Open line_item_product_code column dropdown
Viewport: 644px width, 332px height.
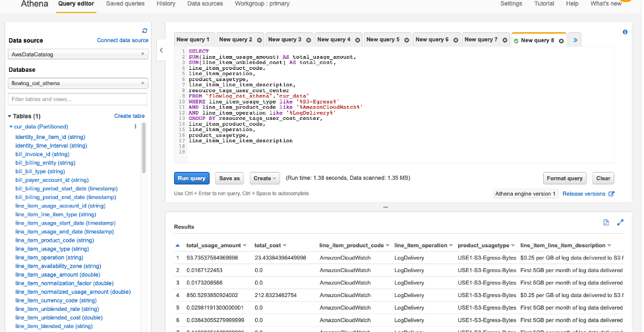388,246
